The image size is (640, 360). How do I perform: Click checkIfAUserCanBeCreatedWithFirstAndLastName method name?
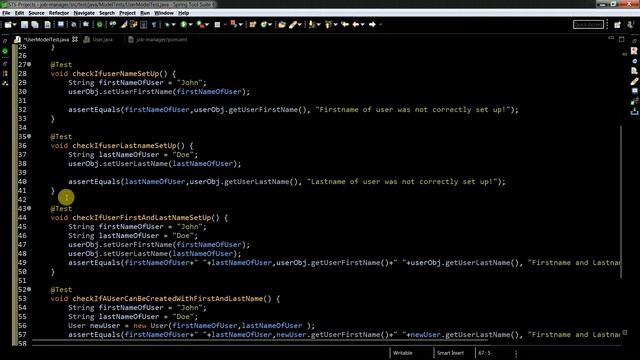click(168, 299)
